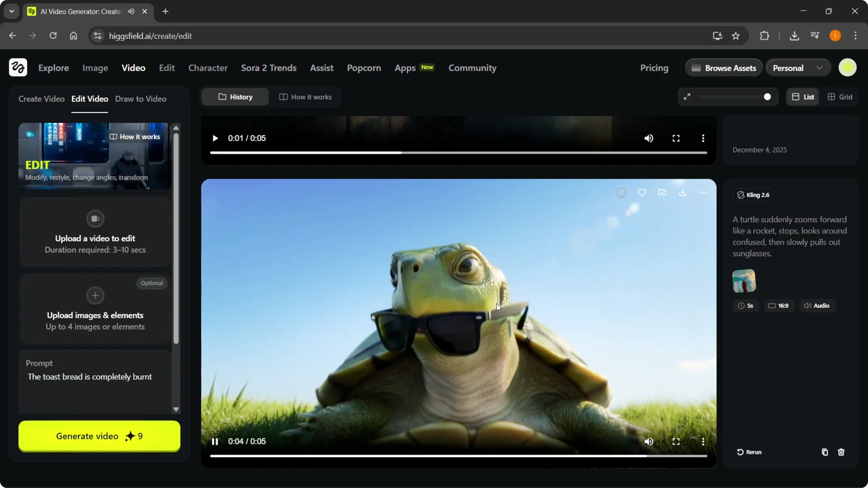Screen dimensions: 868x488
Task: Open the Sora 2 Trends menu
Action: (x=269, y=68)
